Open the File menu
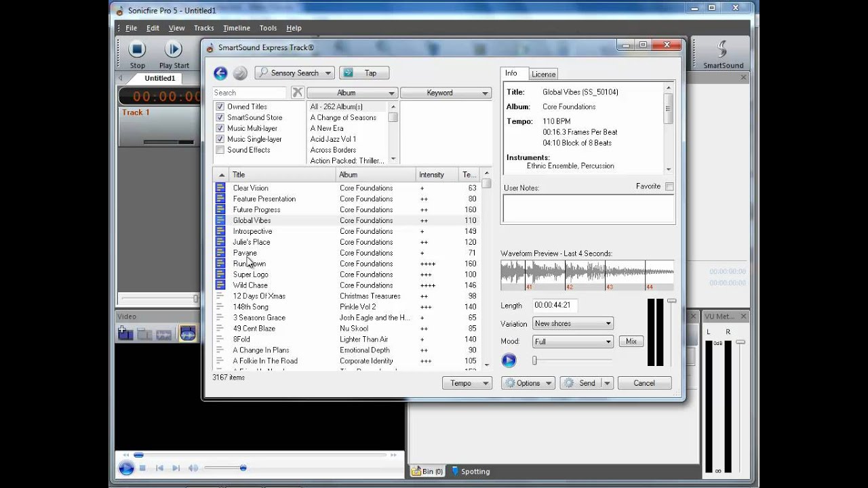 132,28
